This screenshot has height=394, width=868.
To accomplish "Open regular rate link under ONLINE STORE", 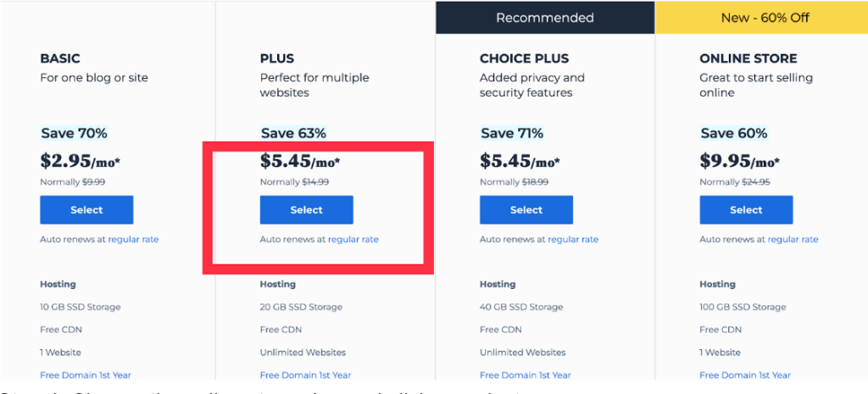I will click(x=793, y=240).
